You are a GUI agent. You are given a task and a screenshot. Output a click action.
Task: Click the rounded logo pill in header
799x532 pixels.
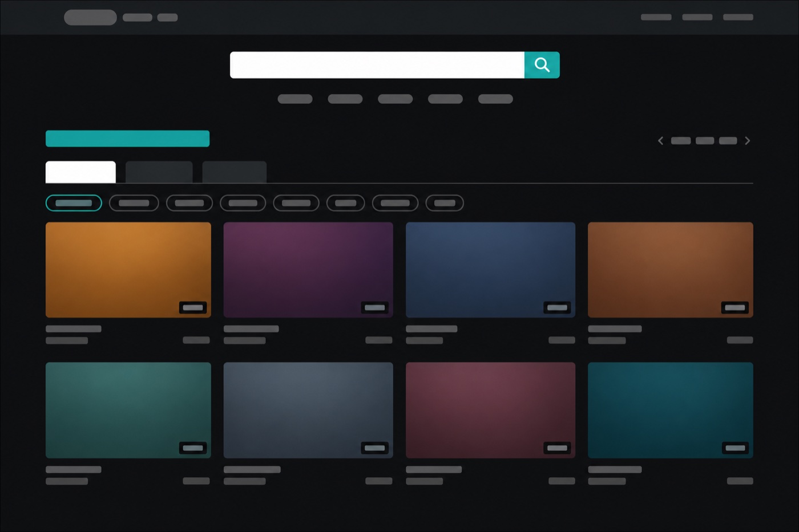[x=90, y=18]
